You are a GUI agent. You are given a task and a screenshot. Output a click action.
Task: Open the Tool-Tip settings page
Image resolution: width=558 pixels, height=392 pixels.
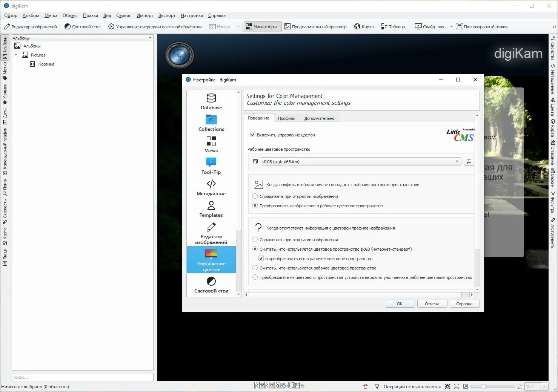211,166
